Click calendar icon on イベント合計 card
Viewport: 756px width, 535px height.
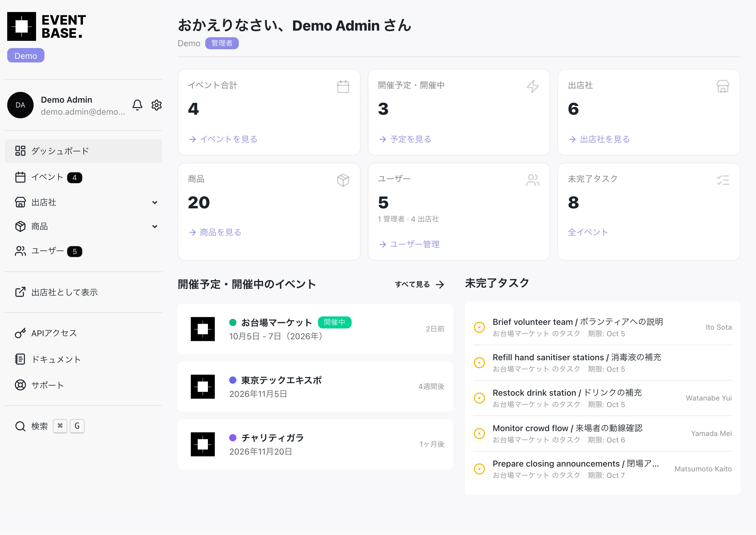point(343,87)
